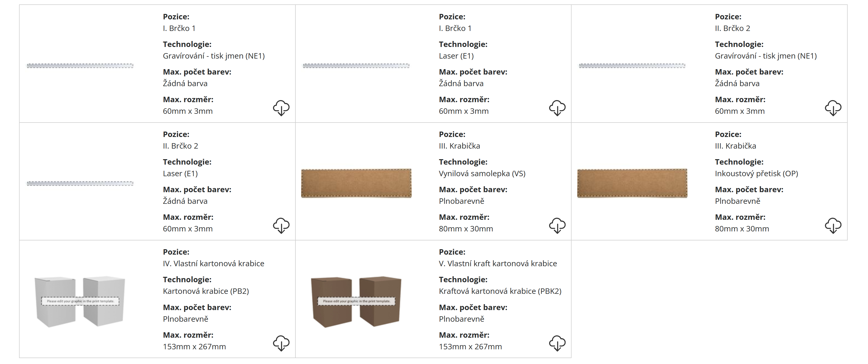Download the Vynilová samolepka (VS) template
The image size is (868, 364).
557,225
